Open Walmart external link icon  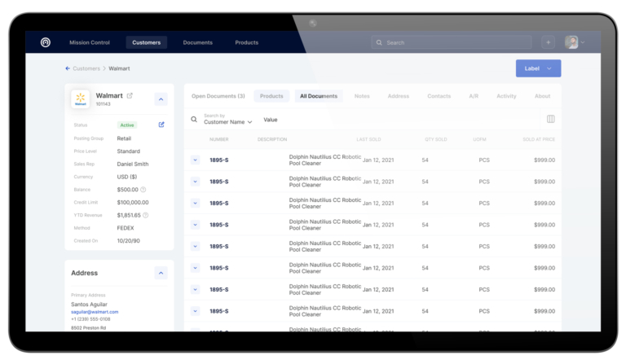(x=130, y=96)
